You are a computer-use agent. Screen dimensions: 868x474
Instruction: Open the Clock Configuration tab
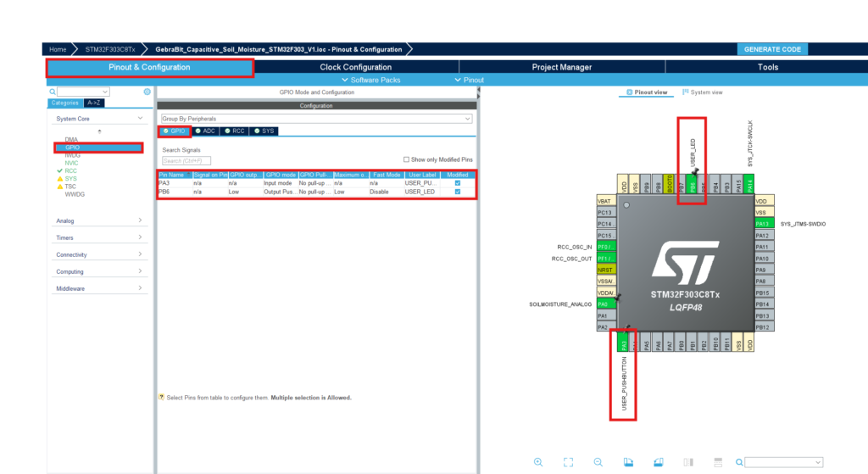355,67
